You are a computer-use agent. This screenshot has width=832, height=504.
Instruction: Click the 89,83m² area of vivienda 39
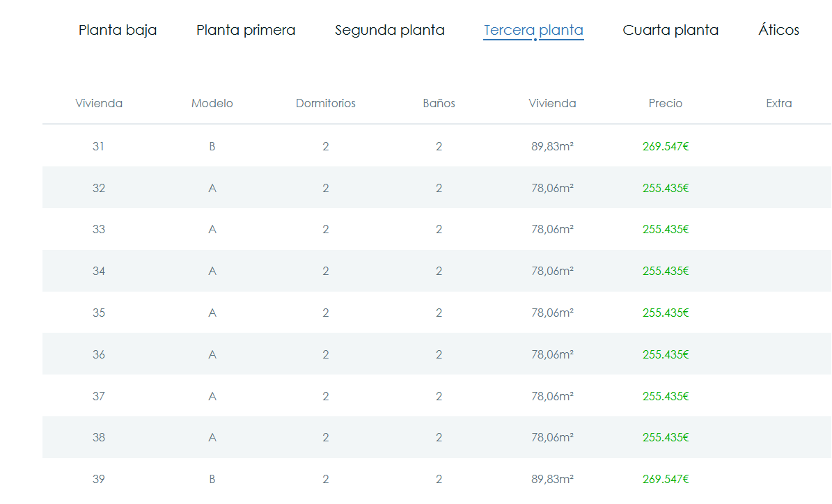(x=552, y=479)
